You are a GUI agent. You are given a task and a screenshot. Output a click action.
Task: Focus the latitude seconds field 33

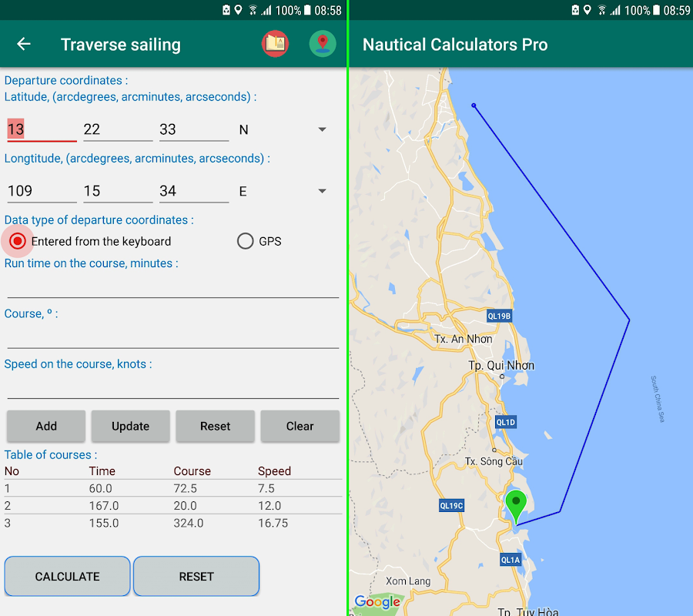194,129
